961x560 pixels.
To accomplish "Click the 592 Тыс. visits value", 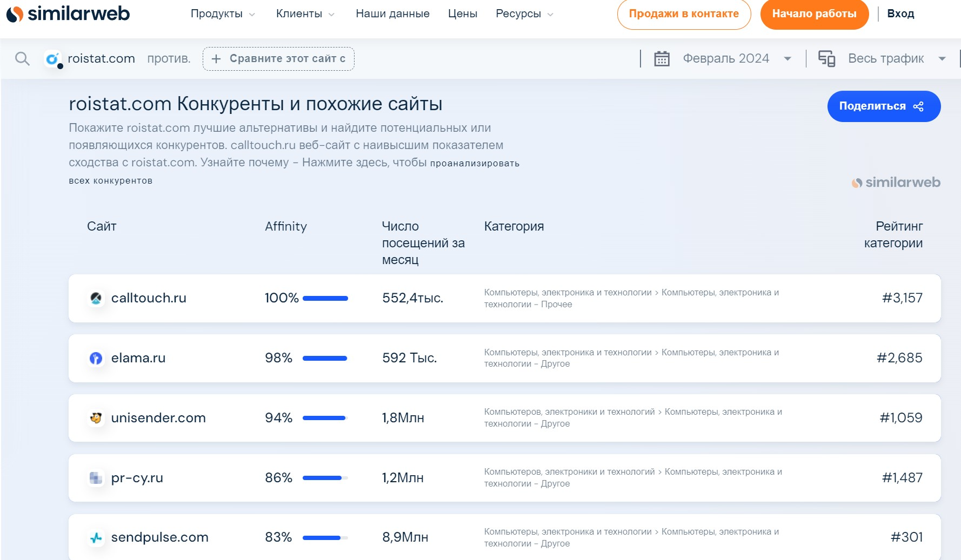I will 409,358.
